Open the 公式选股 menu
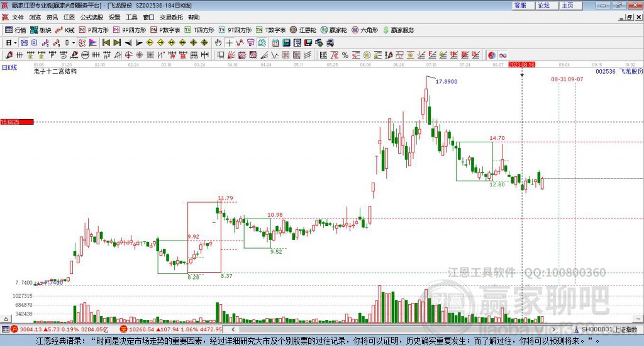 92,17
